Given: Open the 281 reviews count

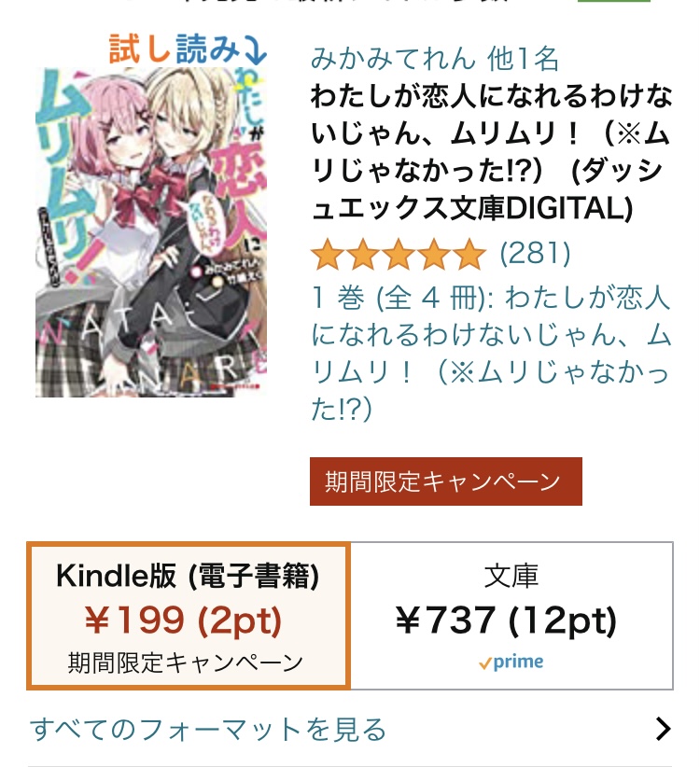Looking at the screenshot, I should [x=535, y=254].
